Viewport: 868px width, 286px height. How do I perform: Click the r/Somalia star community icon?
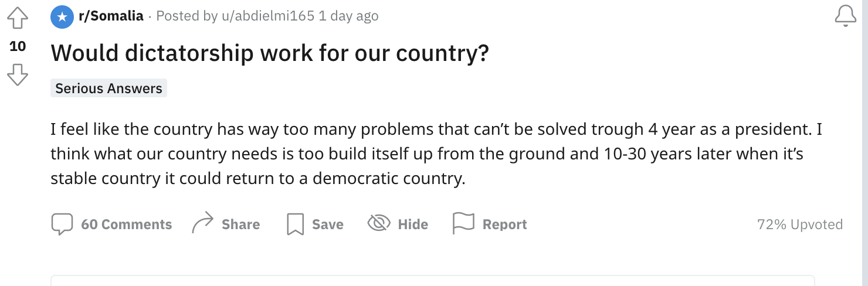click(62, 16)
